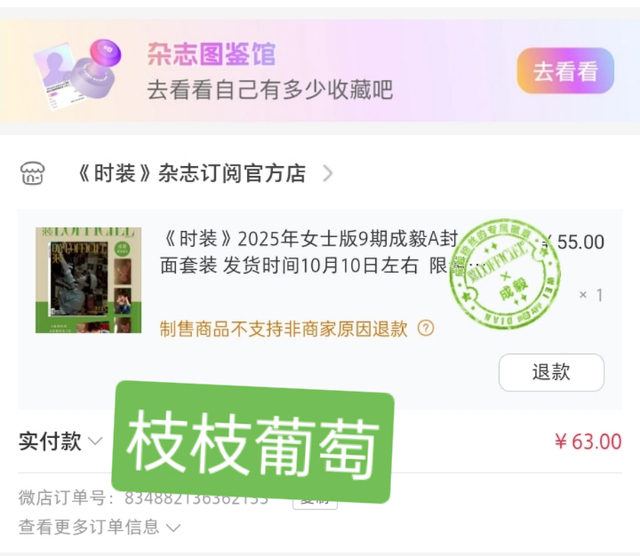Screen dimensions: 640x556
Task: Expand store via right chevron arrow
Action: 327,173
